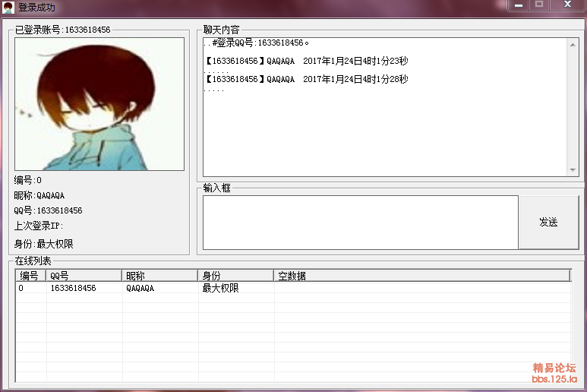The height and width of the screenshot is (392, 587).
Task: Click the #登录QQ号 line in chat content
Action: (x=258, y=43)
